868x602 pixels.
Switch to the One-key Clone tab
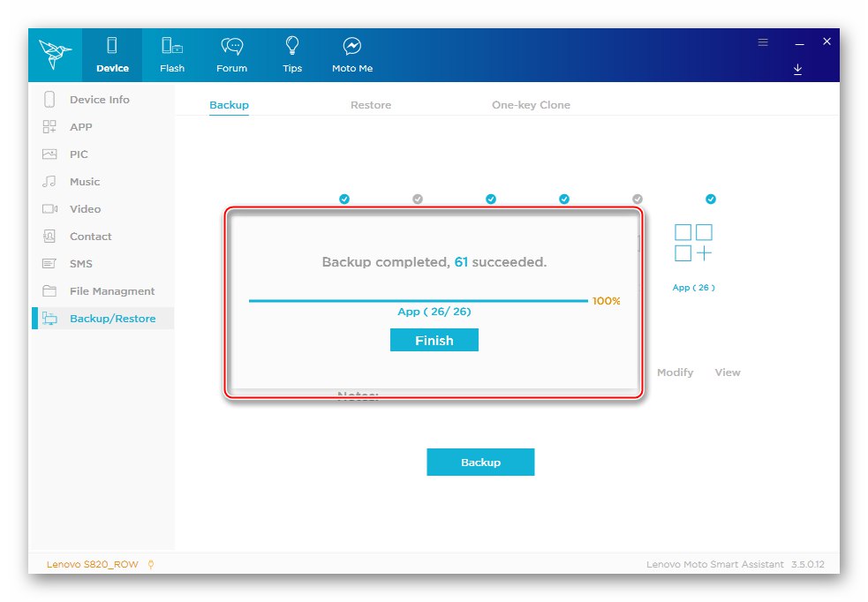coord(531,105)
